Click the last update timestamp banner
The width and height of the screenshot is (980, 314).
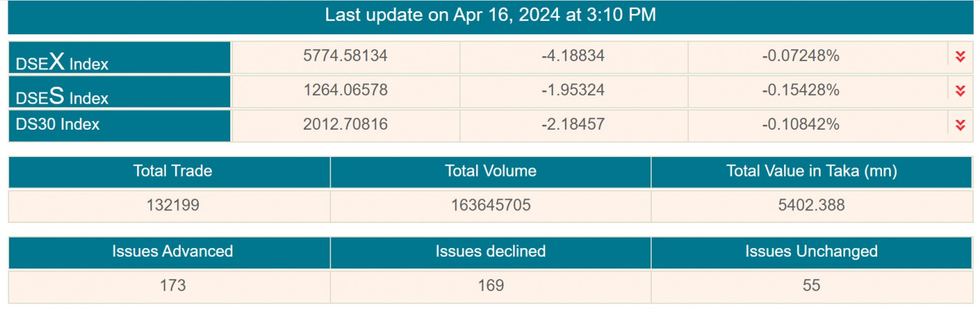point(490,15)
